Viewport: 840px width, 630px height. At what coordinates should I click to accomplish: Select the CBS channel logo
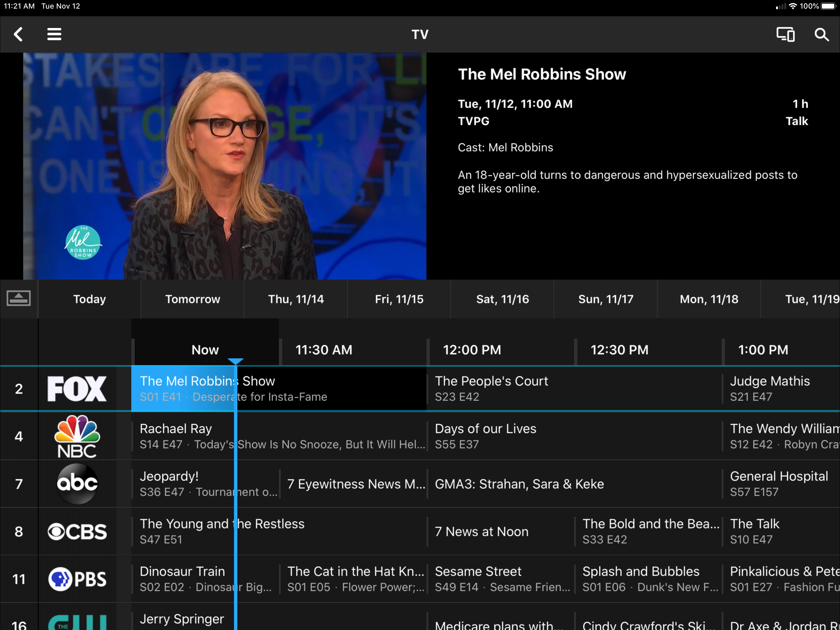click(77, 531)
